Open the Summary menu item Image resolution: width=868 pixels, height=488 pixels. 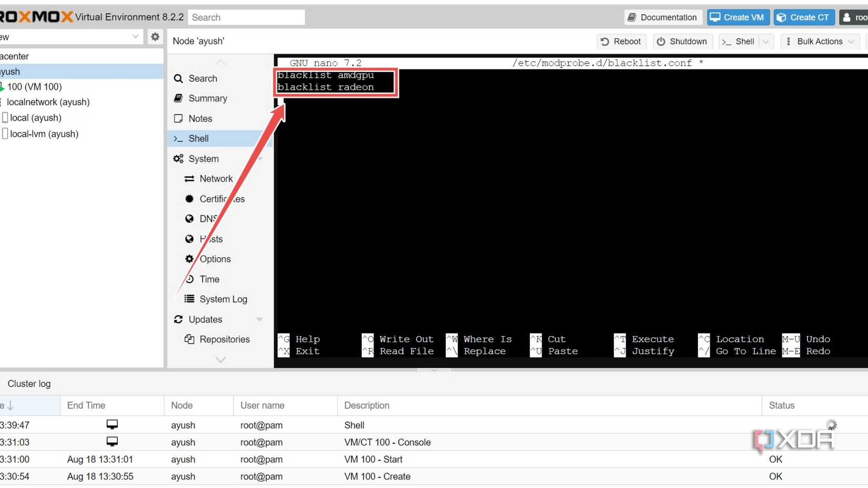(220, 98)
